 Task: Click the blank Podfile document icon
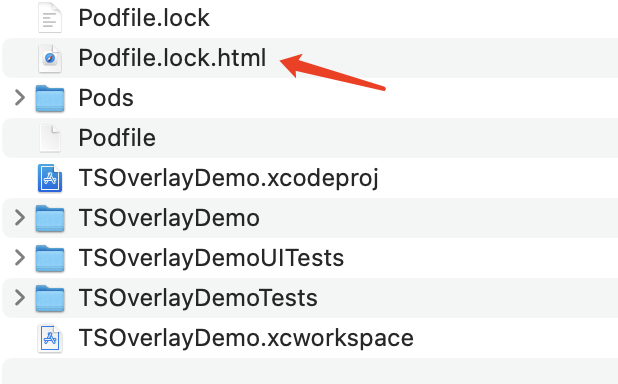point(50,138)
